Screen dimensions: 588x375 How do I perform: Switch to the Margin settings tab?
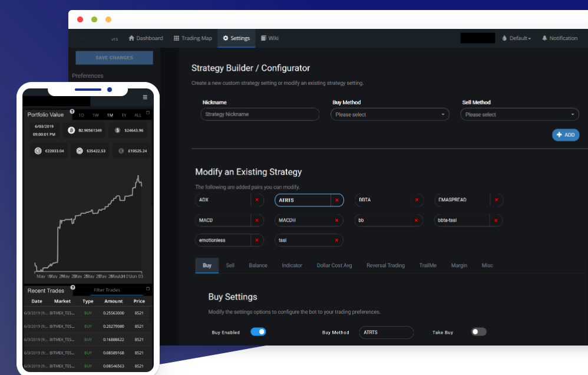coord(459,265)
